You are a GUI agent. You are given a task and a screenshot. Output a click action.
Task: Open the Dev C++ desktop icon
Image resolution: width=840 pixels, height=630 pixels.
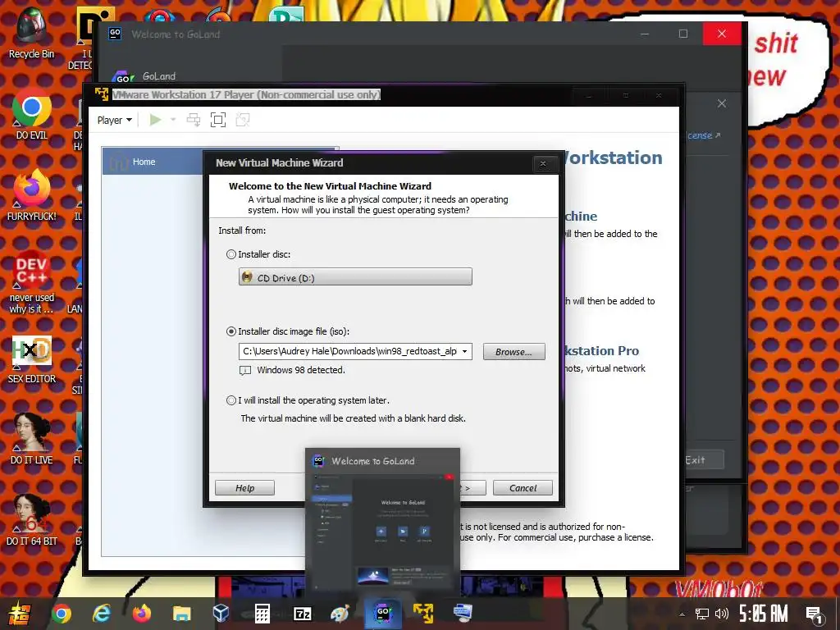click(x=31, y=282)
